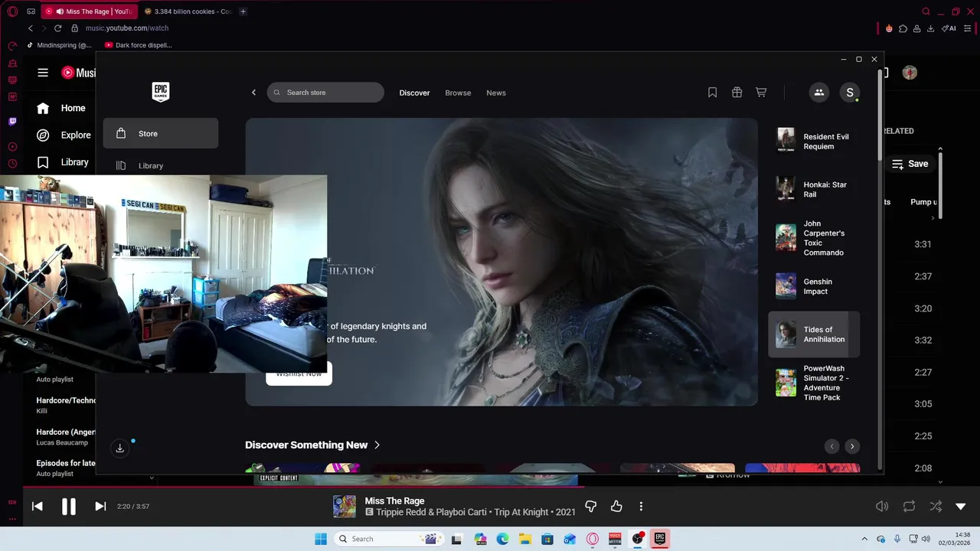Select Genshin Impact in carousel list
This screenshot has width=980, height=551.
point(814,286)
